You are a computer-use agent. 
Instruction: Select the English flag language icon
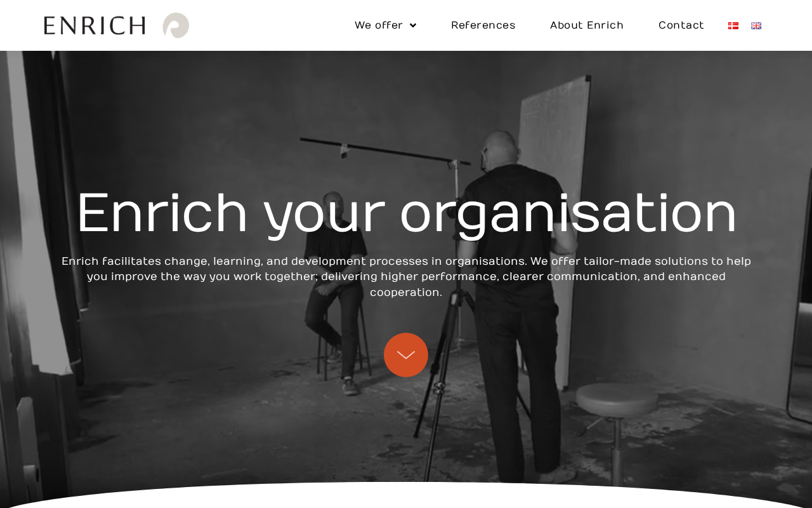click(756, 25)
